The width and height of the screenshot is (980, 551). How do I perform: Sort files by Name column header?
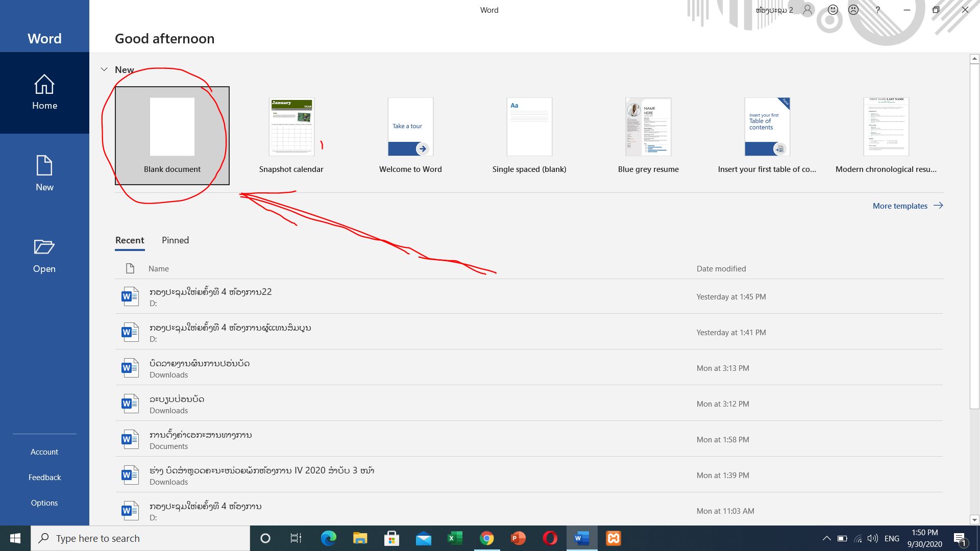(x=159, y=269)
